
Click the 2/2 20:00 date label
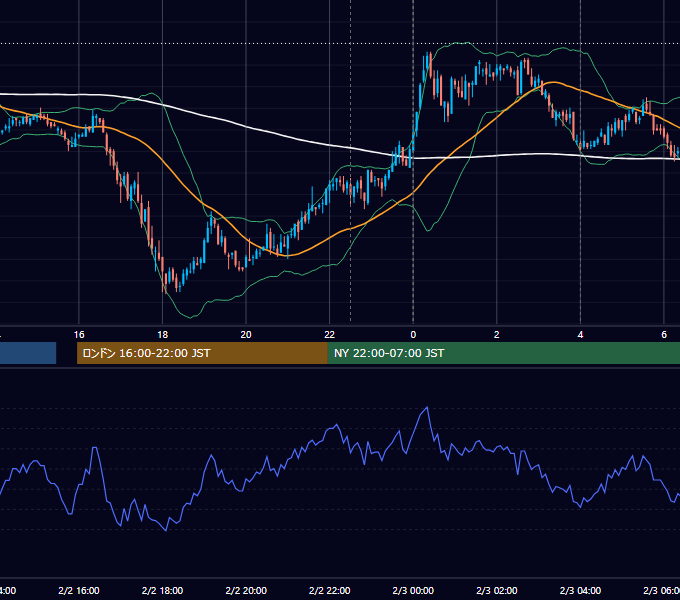[x=246, y=590]
